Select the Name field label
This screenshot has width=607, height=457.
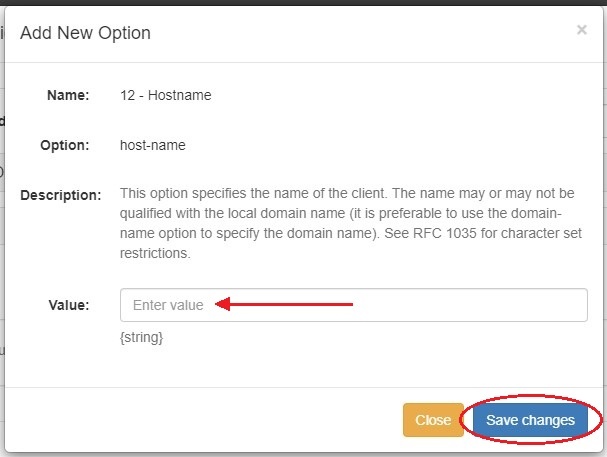[68, 95]
